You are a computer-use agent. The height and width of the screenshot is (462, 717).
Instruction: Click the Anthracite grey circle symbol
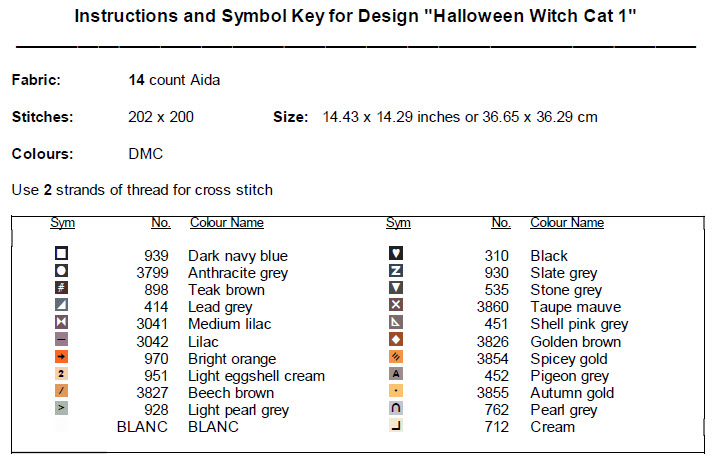[x=61, y=271]
